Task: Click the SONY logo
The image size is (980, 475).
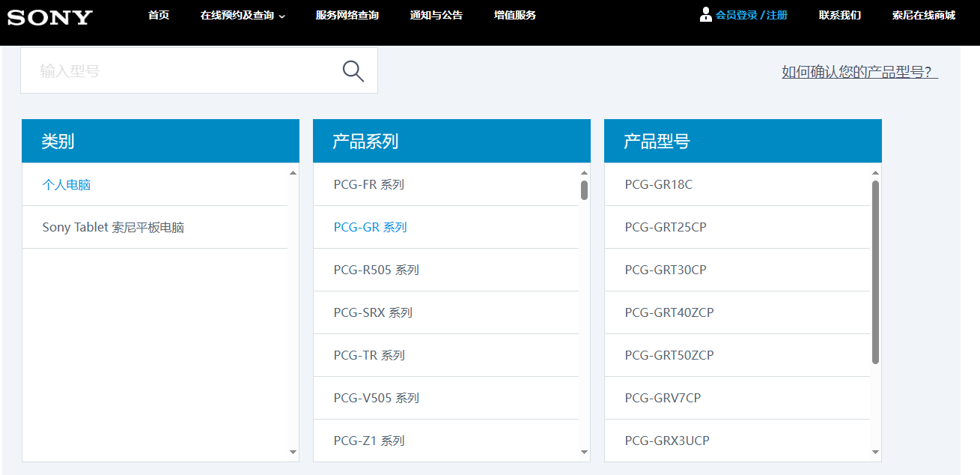Action: click(49, 18)
